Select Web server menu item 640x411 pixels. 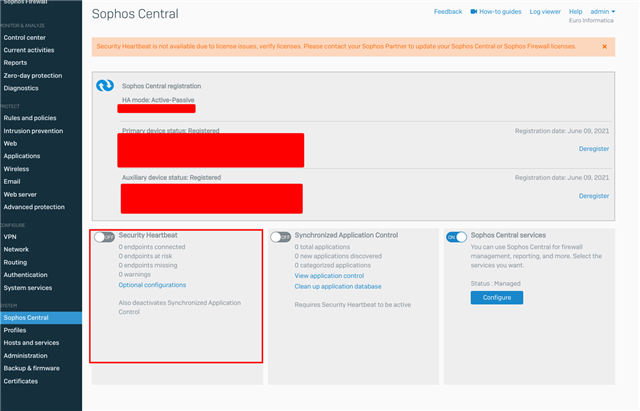click(20, 195)
